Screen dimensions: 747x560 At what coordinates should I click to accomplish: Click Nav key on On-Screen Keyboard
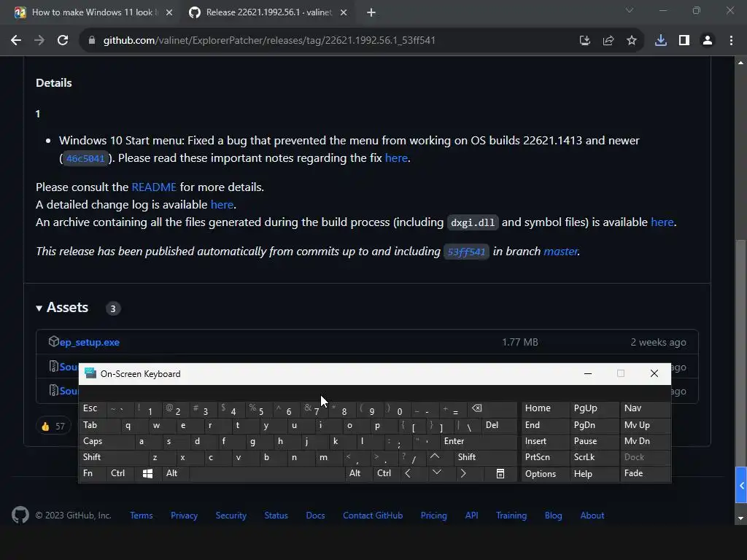tap(645, 408)
